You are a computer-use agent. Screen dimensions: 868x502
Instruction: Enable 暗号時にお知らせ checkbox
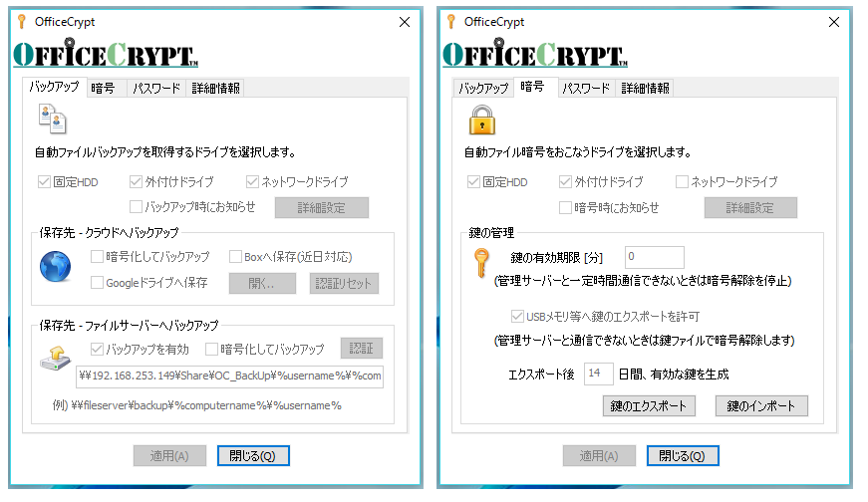[565, 207]
